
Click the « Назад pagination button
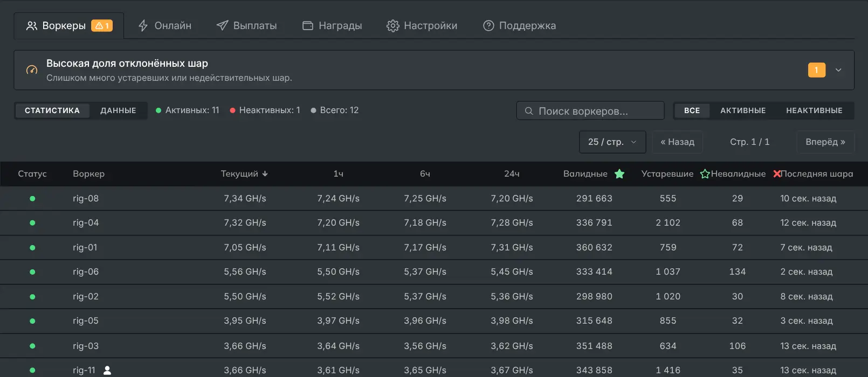(677, 142)
